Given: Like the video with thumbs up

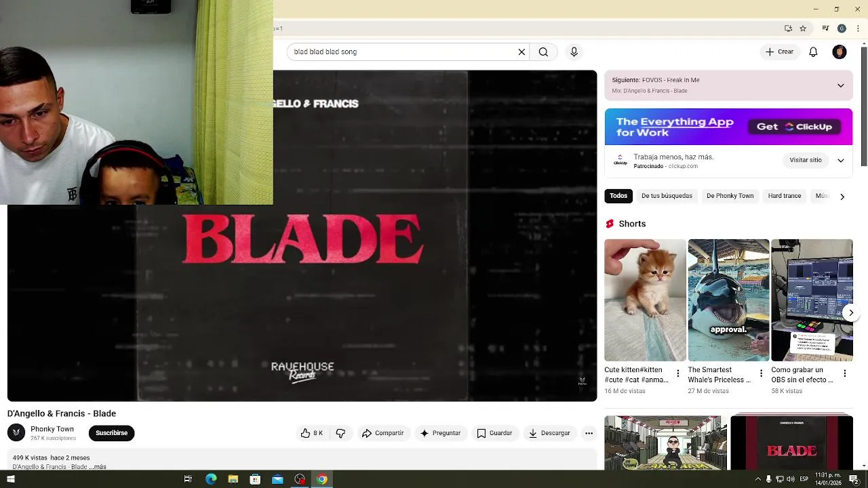Looking at the screenshot, I should coord(312,433).
